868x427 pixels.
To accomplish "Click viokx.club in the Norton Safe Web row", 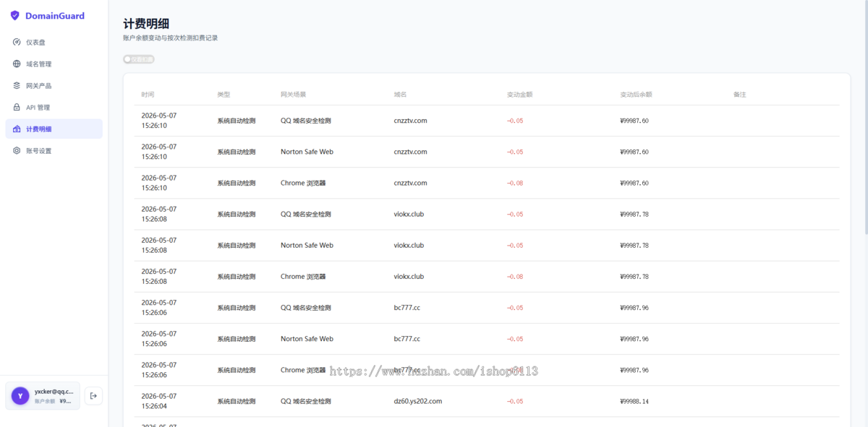I will (x=409, y=245).
